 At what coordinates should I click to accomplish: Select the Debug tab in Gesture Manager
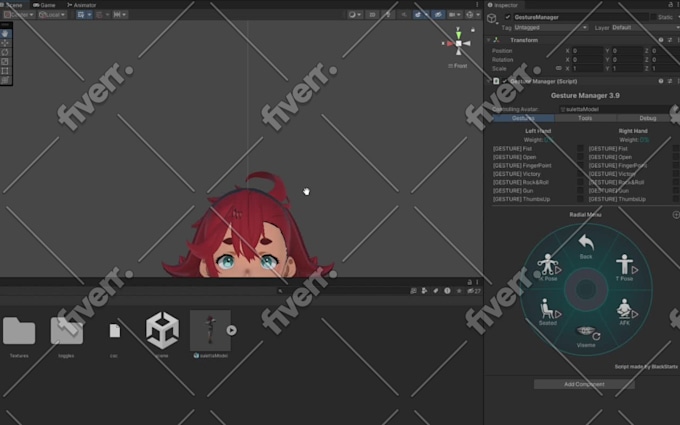click(647, 118)
